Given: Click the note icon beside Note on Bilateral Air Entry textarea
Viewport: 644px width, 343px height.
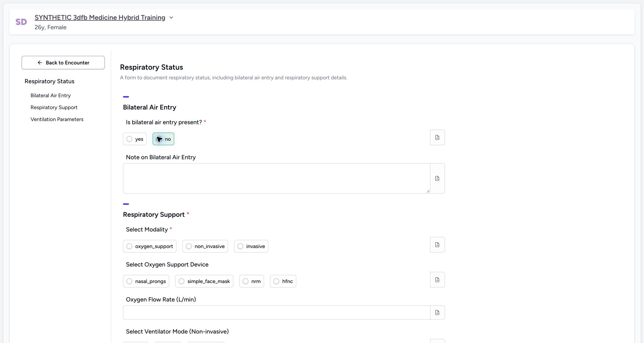Looking at the screenshot, I should (x=437, y=178).
